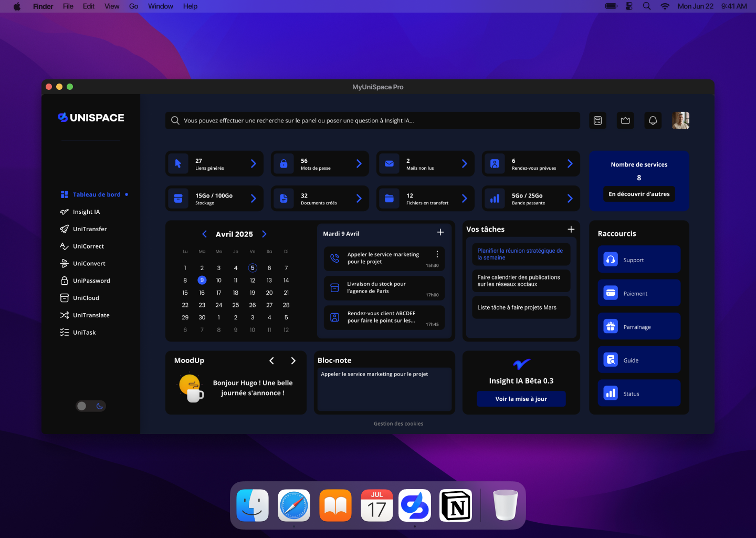Click the Voir la mise à jour button
The width and height of the screenshot is (756, 538).
pos(521,399)
